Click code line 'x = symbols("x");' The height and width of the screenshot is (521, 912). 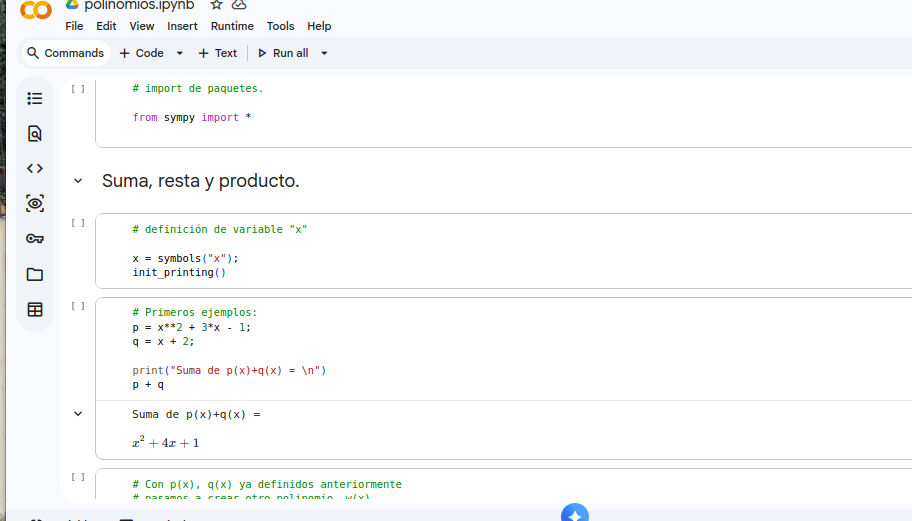coord(186,258)
